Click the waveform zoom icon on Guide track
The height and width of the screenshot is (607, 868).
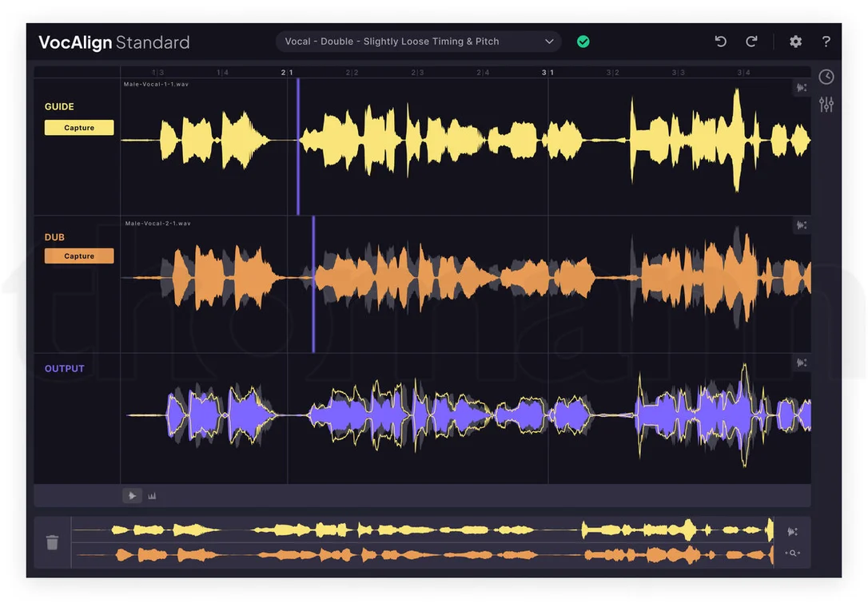coord(802,87)
